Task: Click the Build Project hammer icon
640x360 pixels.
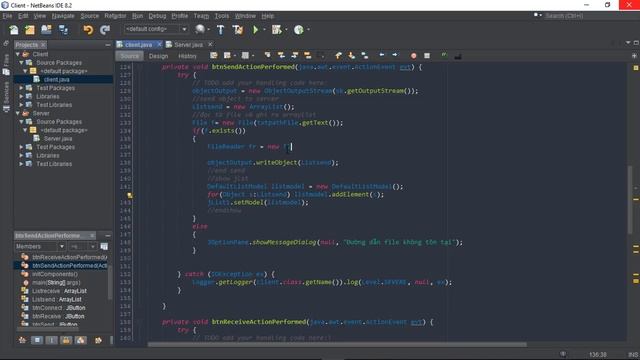Action: click(220, 30)
